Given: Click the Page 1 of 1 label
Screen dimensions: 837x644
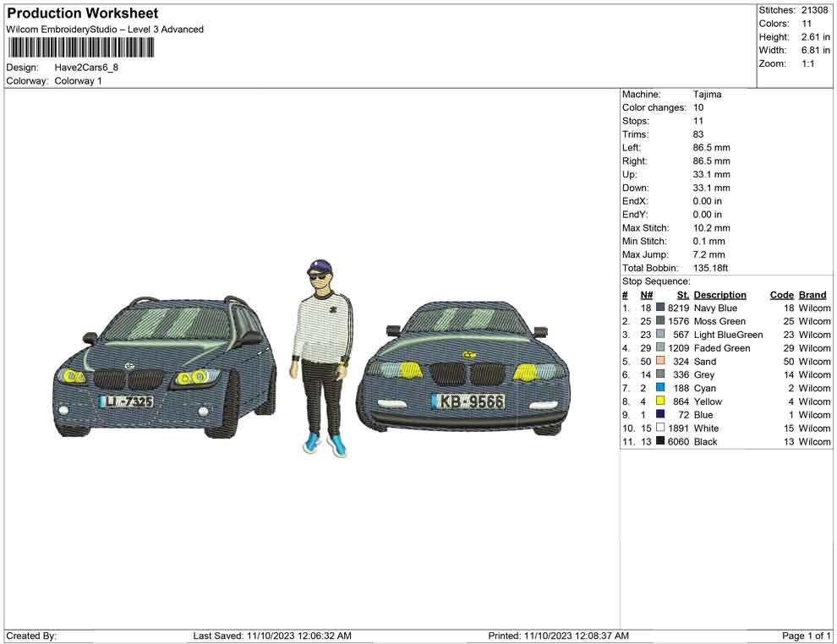Looking at the screenshot, I should pyautogui.click(x=805, y=635).
